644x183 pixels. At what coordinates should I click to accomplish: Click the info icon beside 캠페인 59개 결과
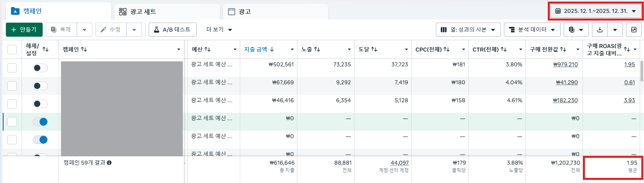click(109, 163)
